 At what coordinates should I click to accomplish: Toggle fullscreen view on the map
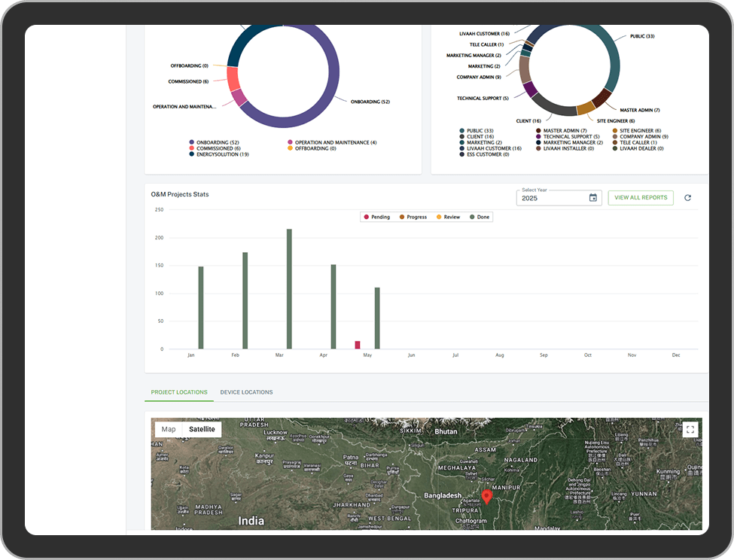tap(690, 430)
